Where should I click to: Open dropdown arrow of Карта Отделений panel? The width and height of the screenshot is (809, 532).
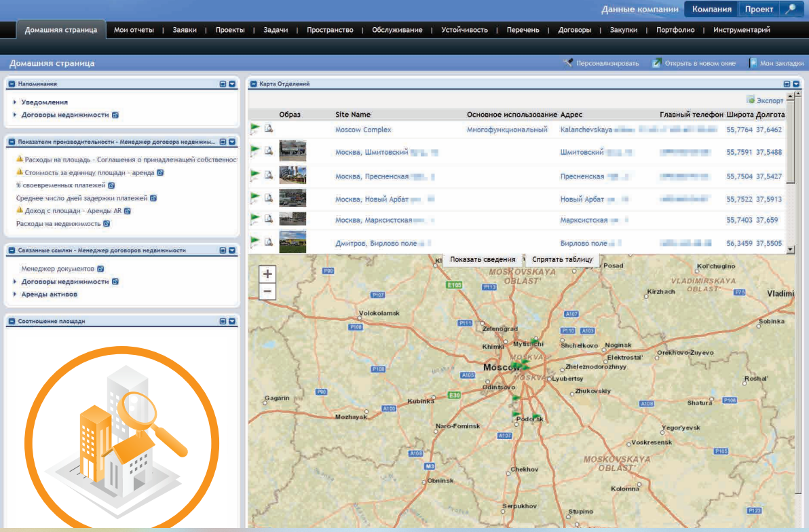click(796, 84)
